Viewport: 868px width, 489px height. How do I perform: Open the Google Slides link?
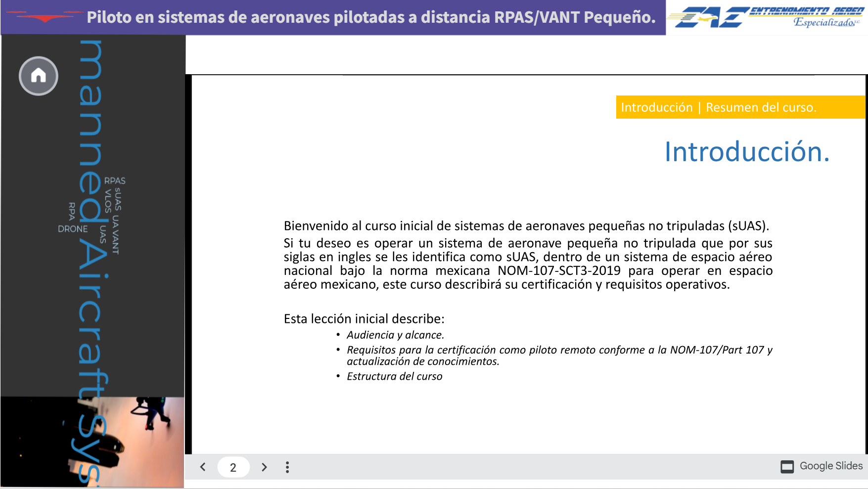tap(822, 466)
